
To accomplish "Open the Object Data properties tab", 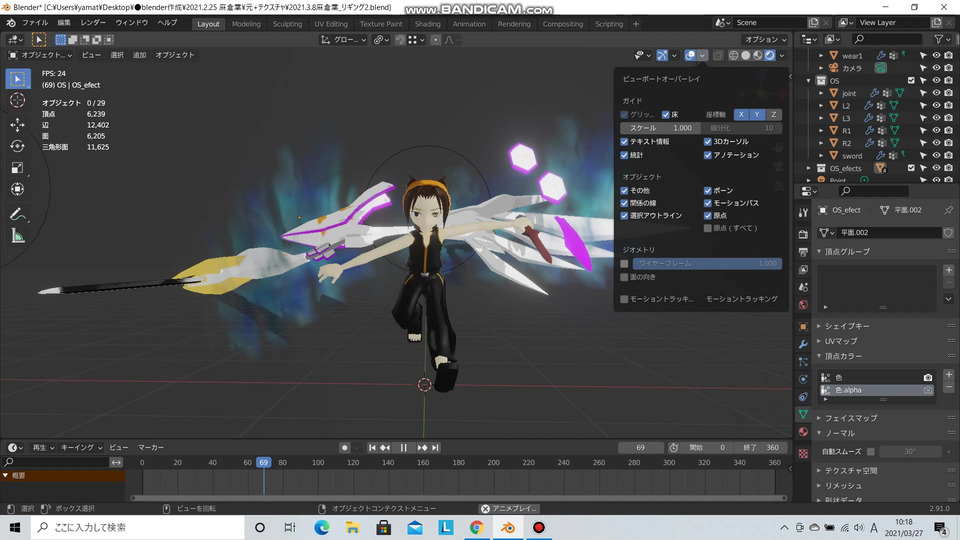I will pyautogui.click(x=803, y=414).
